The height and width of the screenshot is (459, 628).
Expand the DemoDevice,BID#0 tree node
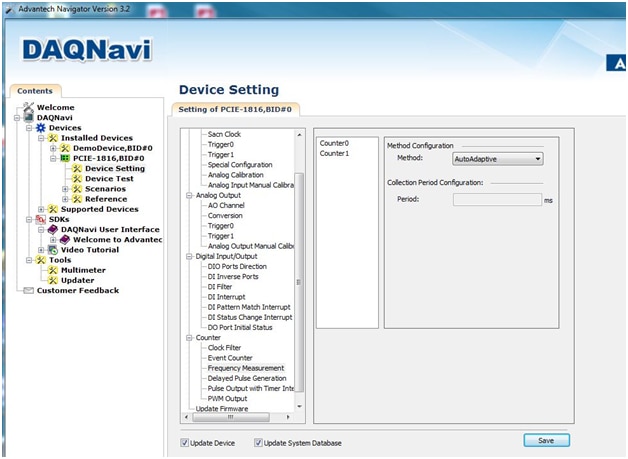(53, 148)
